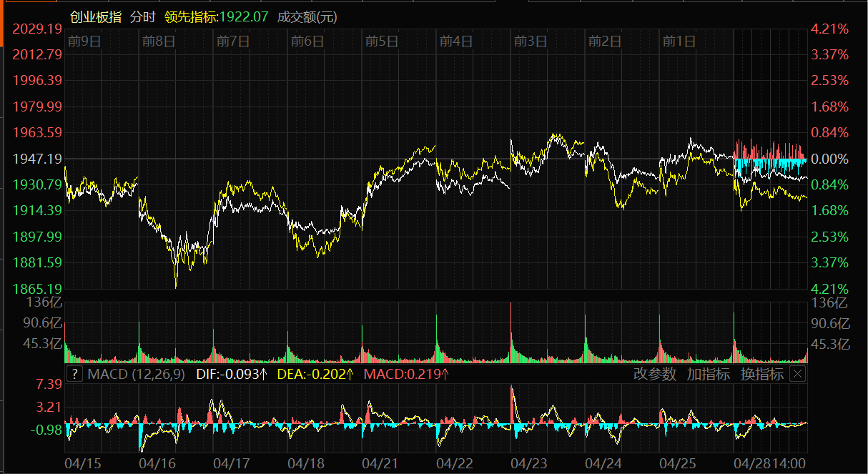Click the 领先指标:1922.07 label

[x=216, y=16]
